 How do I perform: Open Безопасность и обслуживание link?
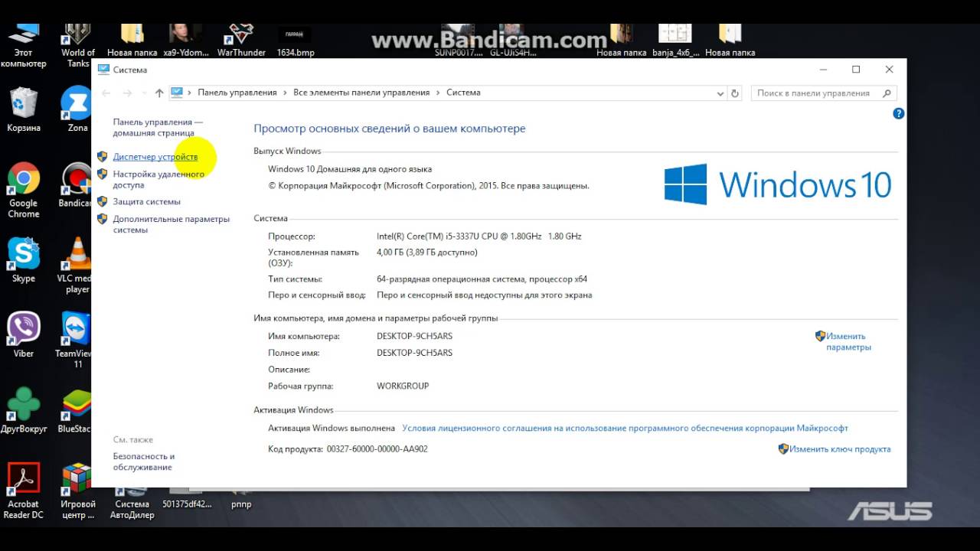coord(143,461)
